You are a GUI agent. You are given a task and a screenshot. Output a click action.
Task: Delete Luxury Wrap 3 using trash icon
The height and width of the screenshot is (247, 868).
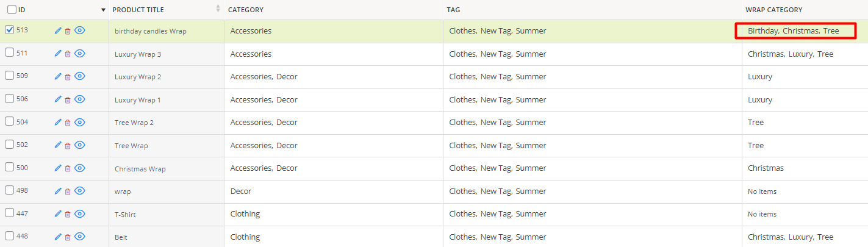(x=68, y=54)
